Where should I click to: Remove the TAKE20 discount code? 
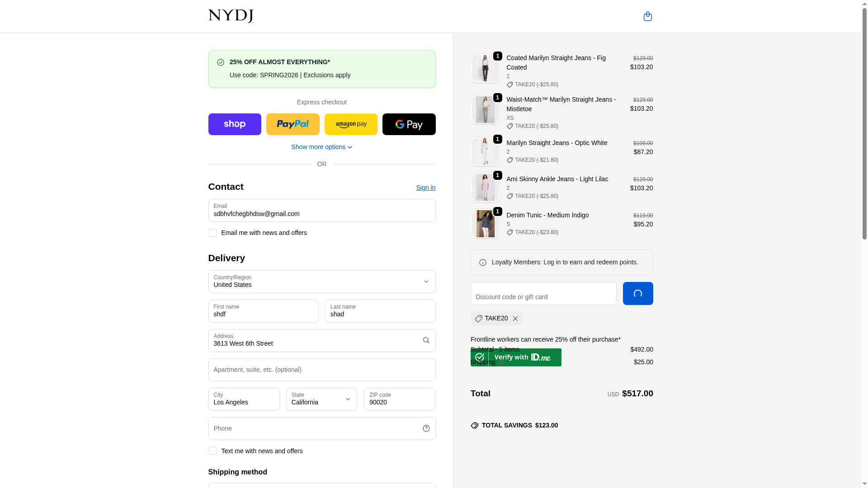tap(515, 319)
